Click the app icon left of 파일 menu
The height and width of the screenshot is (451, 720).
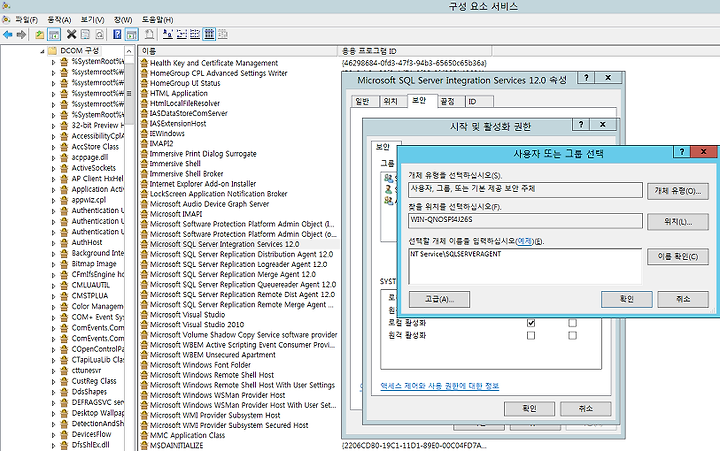tap(6, 20)
